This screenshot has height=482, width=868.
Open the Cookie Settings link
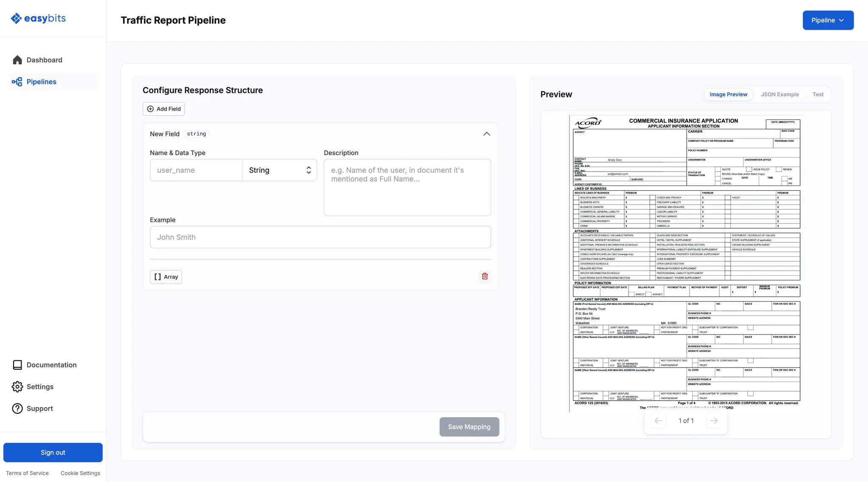80,473
